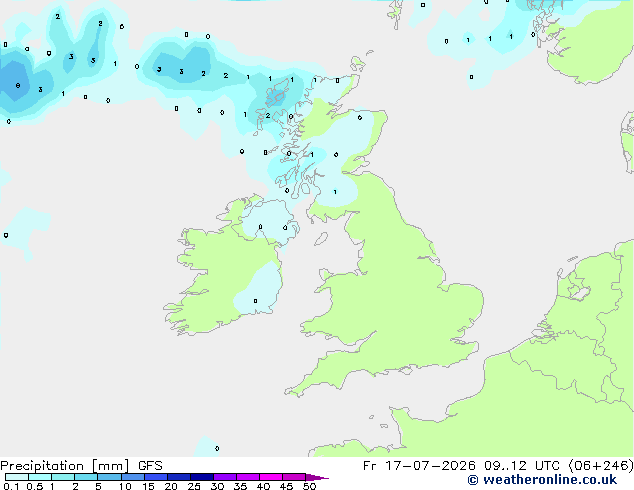The height and width of the screenshot is (490, 634).
Task: Click the legend arrow tip above 50 mm
Action: (317, 477)
